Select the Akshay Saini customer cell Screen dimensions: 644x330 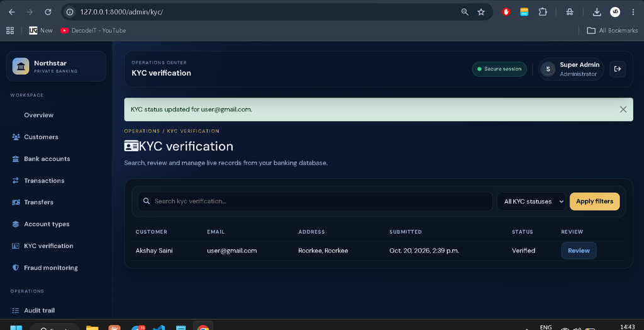pos(154,251)
